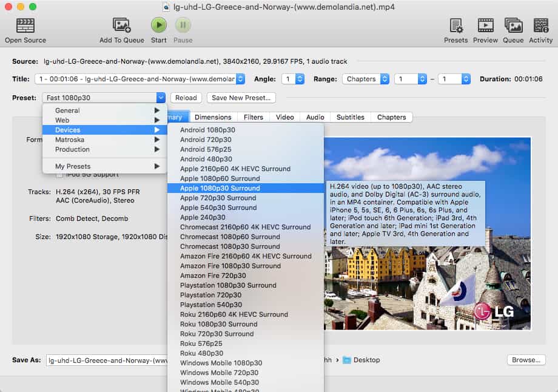Expand the General presets submenu
The image size is (558, 392).
pos(104,110)
